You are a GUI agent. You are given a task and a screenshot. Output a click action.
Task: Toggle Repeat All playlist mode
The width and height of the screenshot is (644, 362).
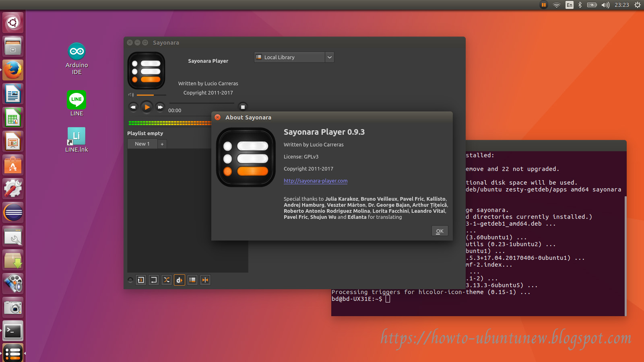pyautogui.click(x=153, y=280)
